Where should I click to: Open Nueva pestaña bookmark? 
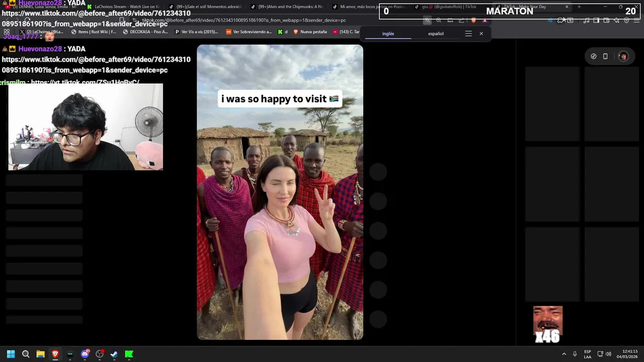(x=310, y=32)
